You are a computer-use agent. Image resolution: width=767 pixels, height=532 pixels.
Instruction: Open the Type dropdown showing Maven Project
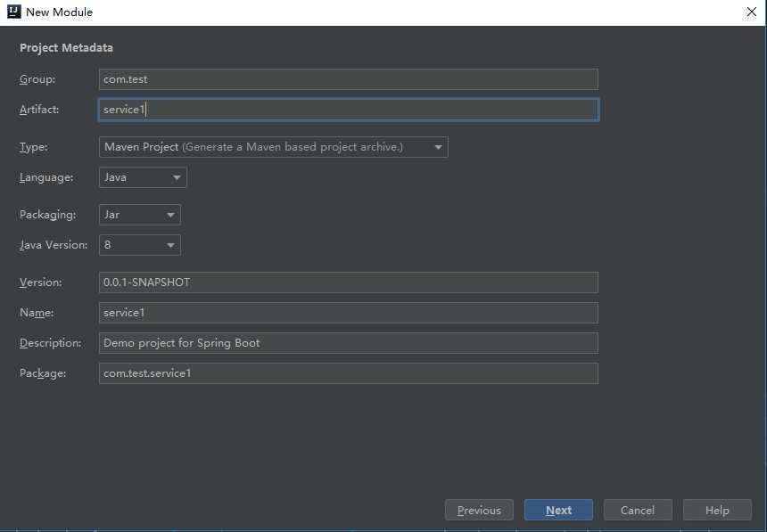(x=274, y=147)
